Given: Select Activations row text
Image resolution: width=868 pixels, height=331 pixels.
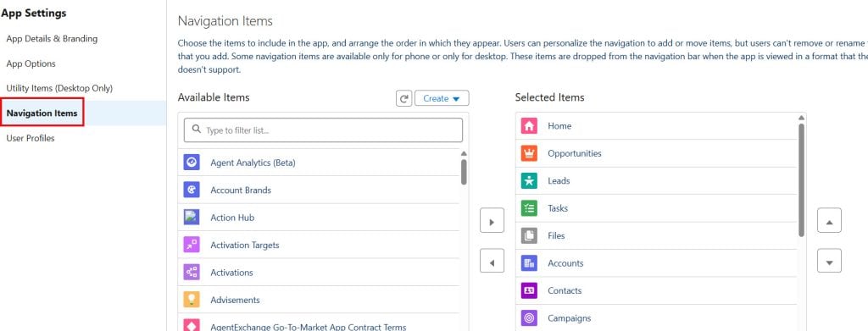Looking at the screenshot, I should tap(231, 273).
